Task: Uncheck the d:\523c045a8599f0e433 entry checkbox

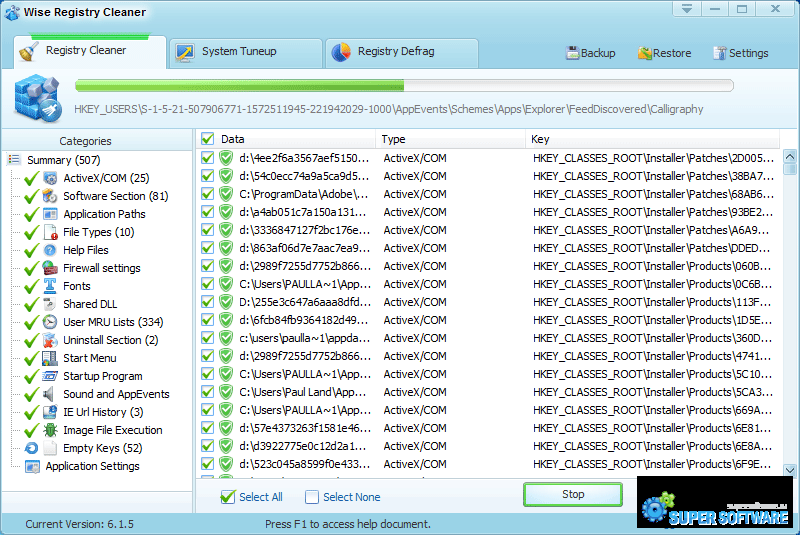Action: pos(207,464)
